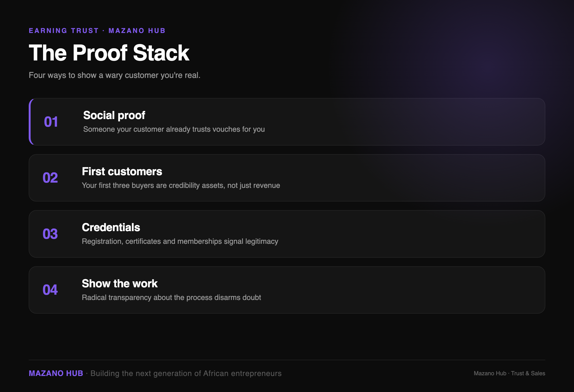Click the 'EARNING TRUST · MAZANO HUB' eyebrow text

[x=97, y=31]
